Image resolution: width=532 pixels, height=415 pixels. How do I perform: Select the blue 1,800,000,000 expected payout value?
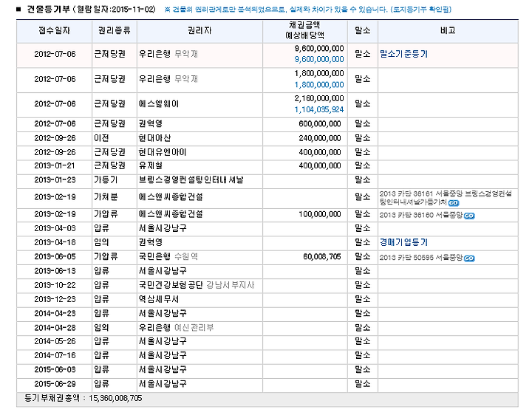click(x=319, y=85)
